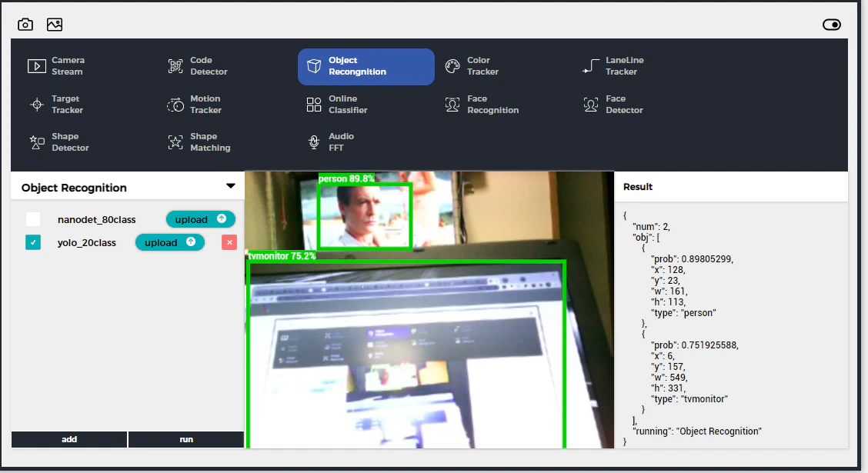Click the tvmonitor 75.2% detection label
The height and width of the screenshot is (473, 868).
[282, 255]
